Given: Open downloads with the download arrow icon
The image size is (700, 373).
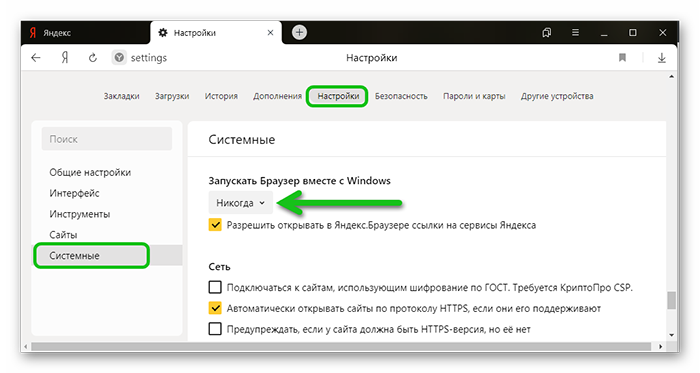Looking at the screenshot, I should click(662, 58).
